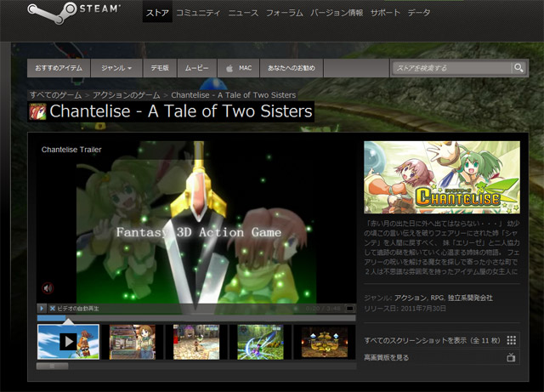This screenshot has width=544, height=392.
Task: Mute the trailer volume icon
Action: click(48, 288)
